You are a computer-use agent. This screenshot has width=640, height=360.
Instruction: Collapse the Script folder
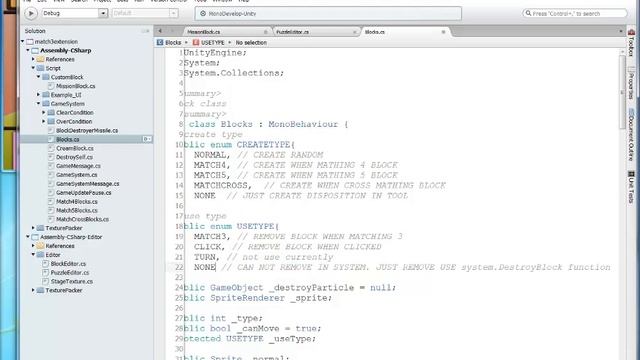click(33, 68)
